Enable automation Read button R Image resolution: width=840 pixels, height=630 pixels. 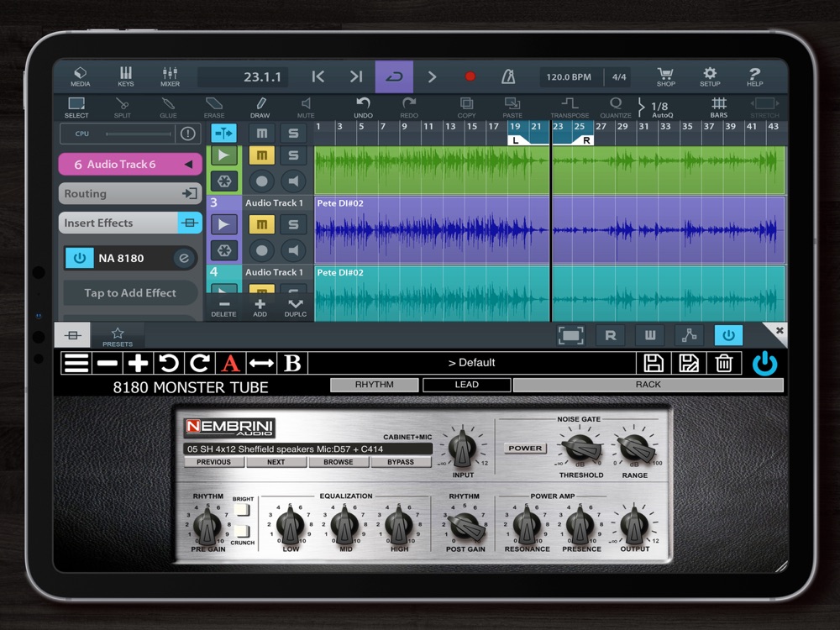(610, 336)
